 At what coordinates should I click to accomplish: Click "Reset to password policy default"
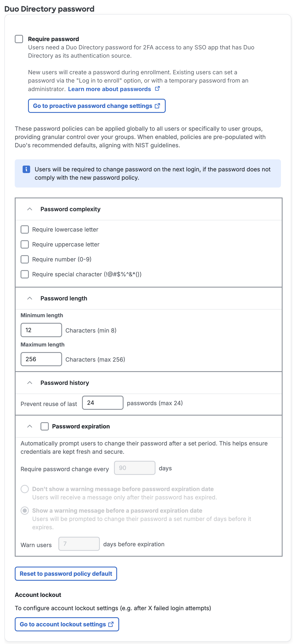point(66,573)
